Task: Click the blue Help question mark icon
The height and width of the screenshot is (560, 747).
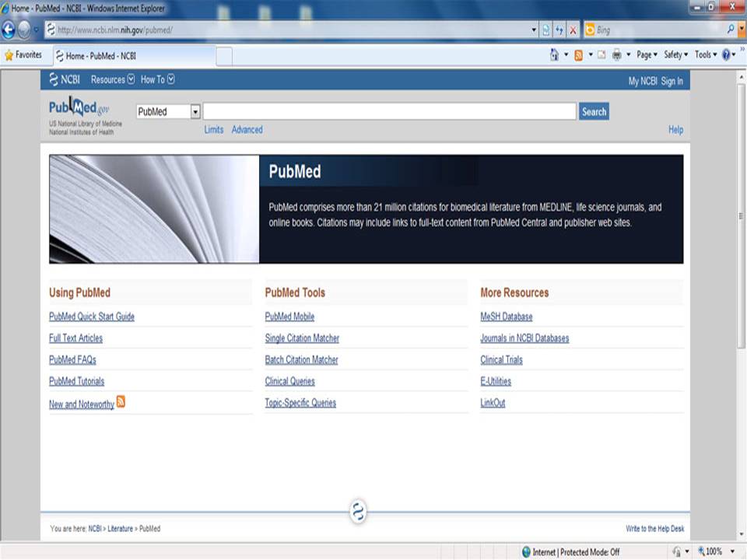Action: click(x=725, y=54)
